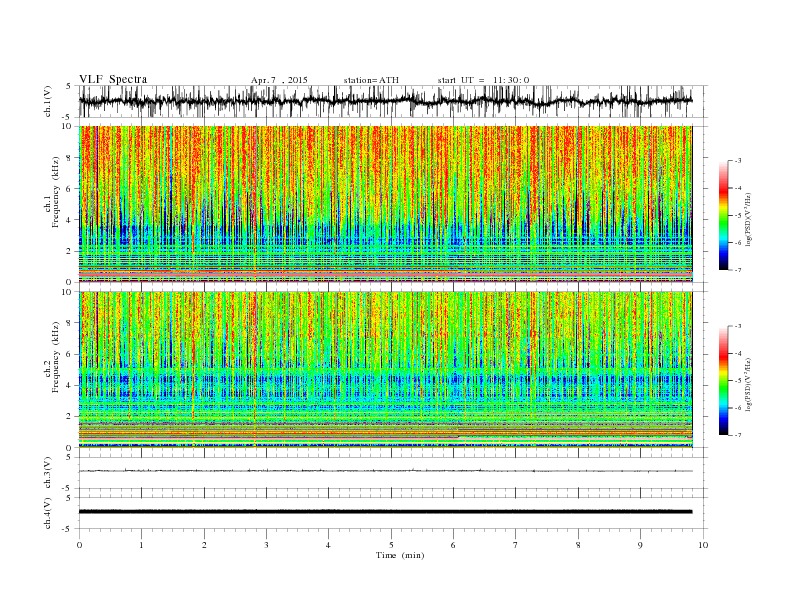Click the 'Time (min)' x-axis label

tap(400, 555)
